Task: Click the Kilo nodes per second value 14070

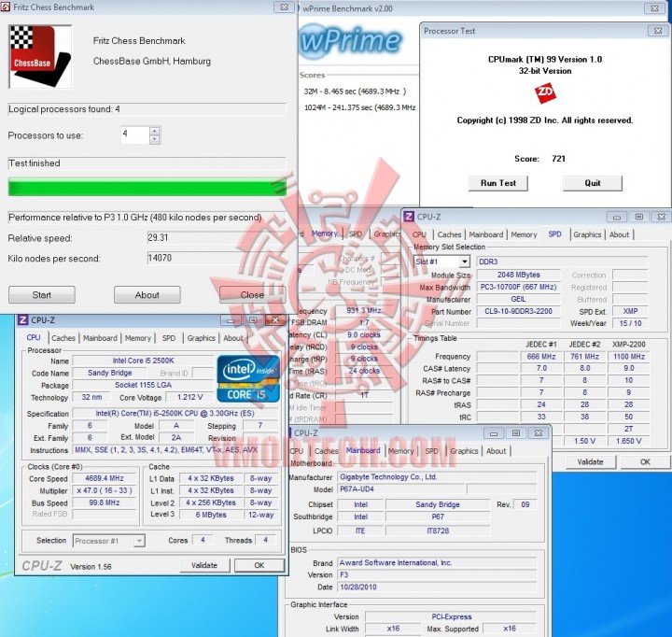Action: pos(217,258)
